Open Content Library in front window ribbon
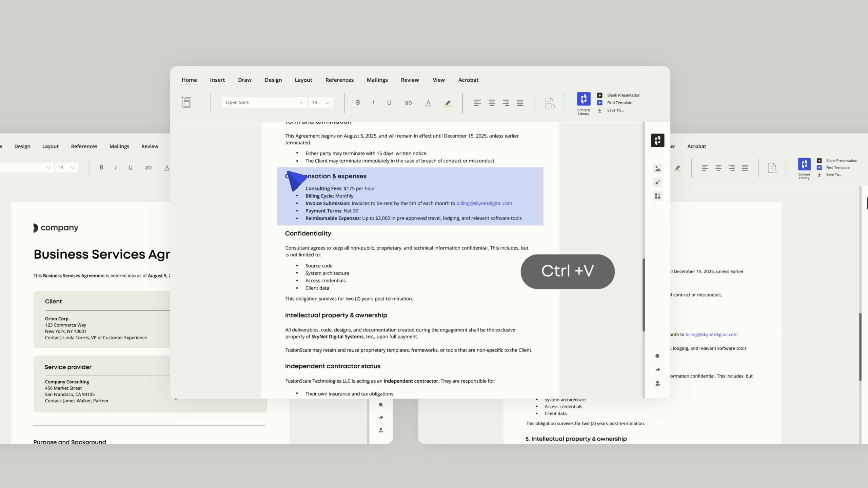This screenshot has height=488, width=868. (584, 103)
